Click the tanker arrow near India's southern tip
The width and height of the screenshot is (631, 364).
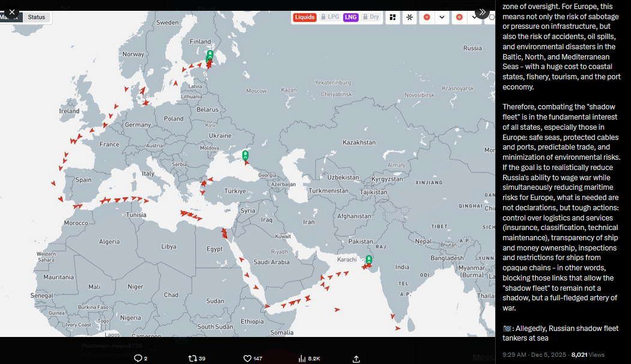click(392, 317)
